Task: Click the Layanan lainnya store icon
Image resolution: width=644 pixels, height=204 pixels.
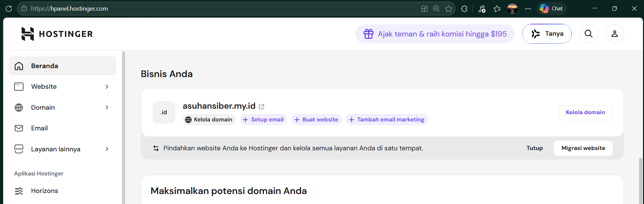Action: pyautogui.click(x=19, y=149)
